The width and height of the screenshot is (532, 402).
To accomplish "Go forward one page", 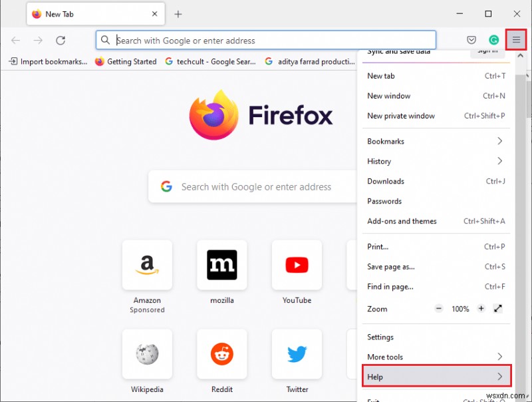I will tap(38, 41).
